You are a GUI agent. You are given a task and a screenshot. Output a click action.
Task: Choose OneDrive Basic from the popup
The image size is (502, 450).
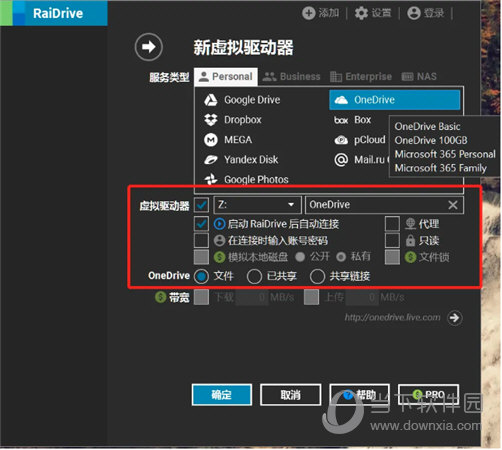point(427,127)
